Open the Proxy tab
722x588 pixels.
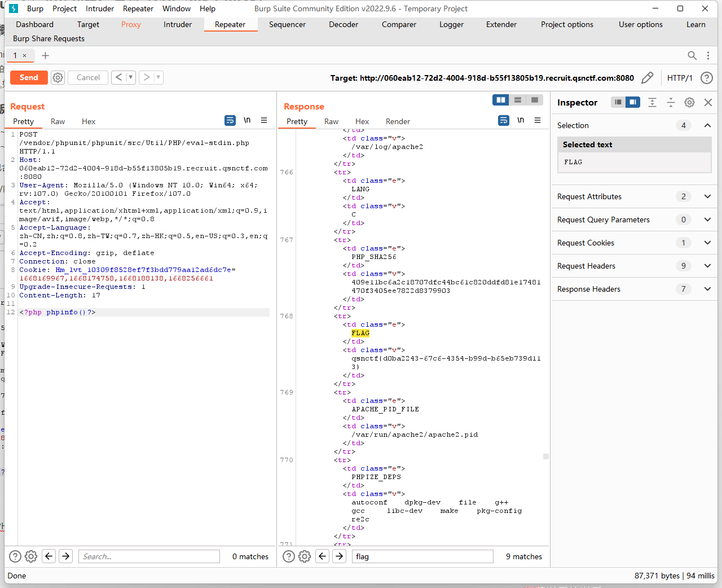131,24
